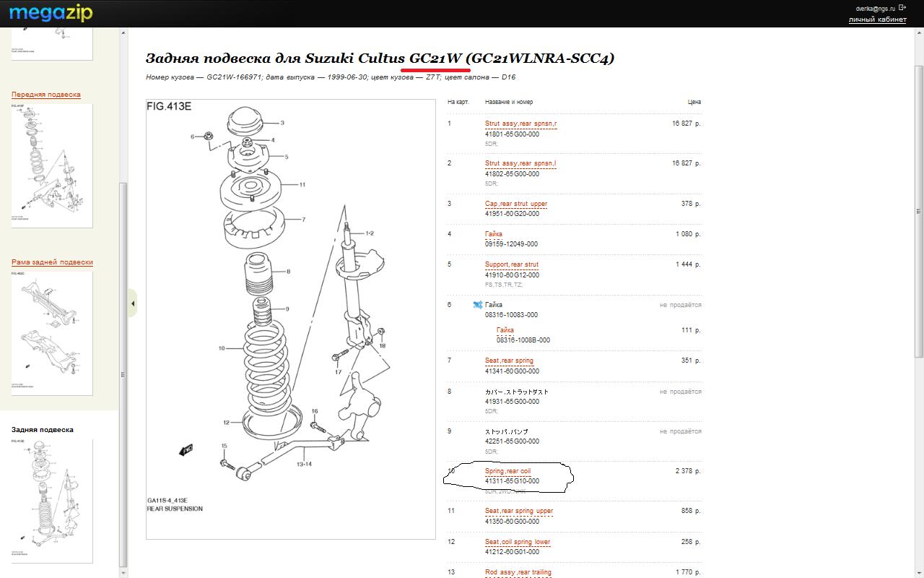Click the FIG.413E rear suspension diagram

click(x=291, y=319)
